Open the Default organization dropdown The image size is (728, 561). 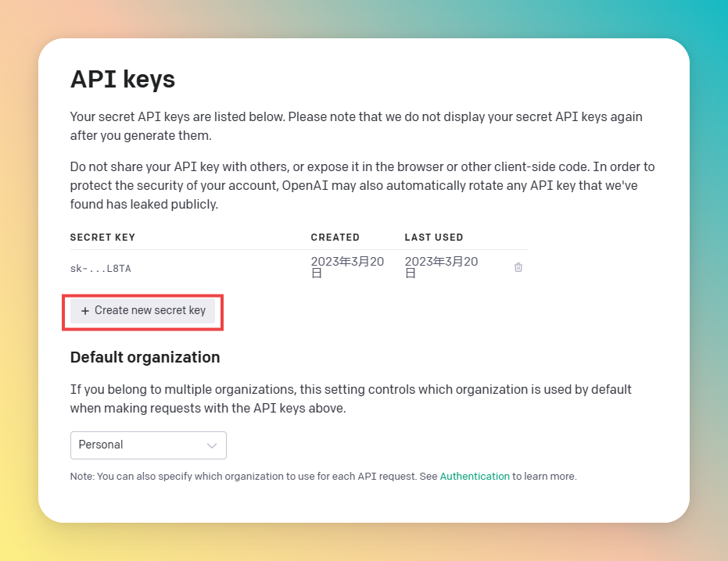pos(148,445)
